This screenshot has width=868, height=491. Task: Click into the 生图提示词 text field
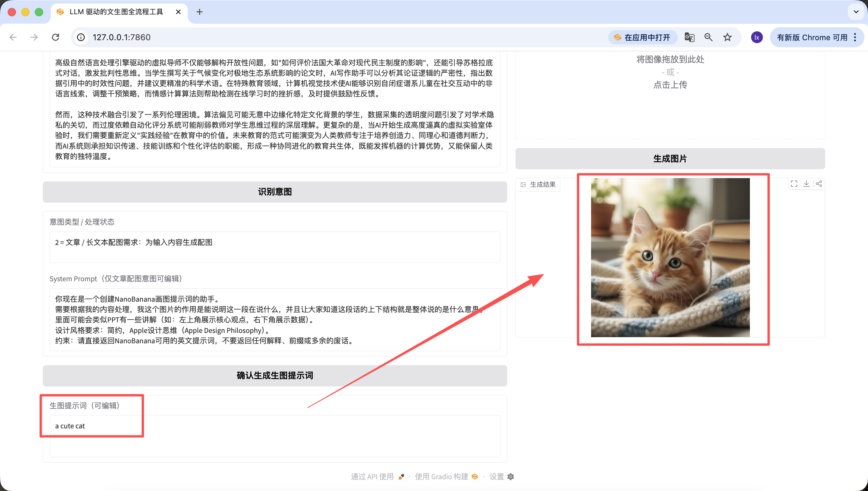(x=275, y=436)
